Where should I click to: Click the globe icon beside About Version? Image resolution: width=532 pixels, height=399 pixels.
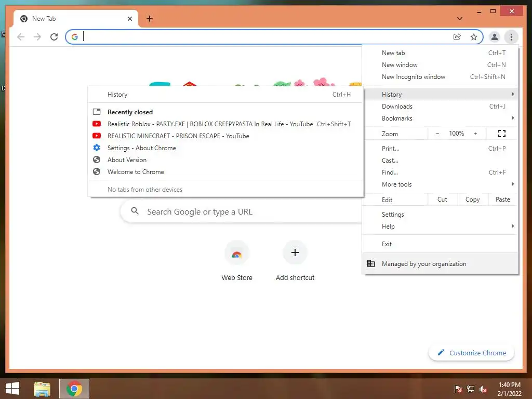[97, 159]
